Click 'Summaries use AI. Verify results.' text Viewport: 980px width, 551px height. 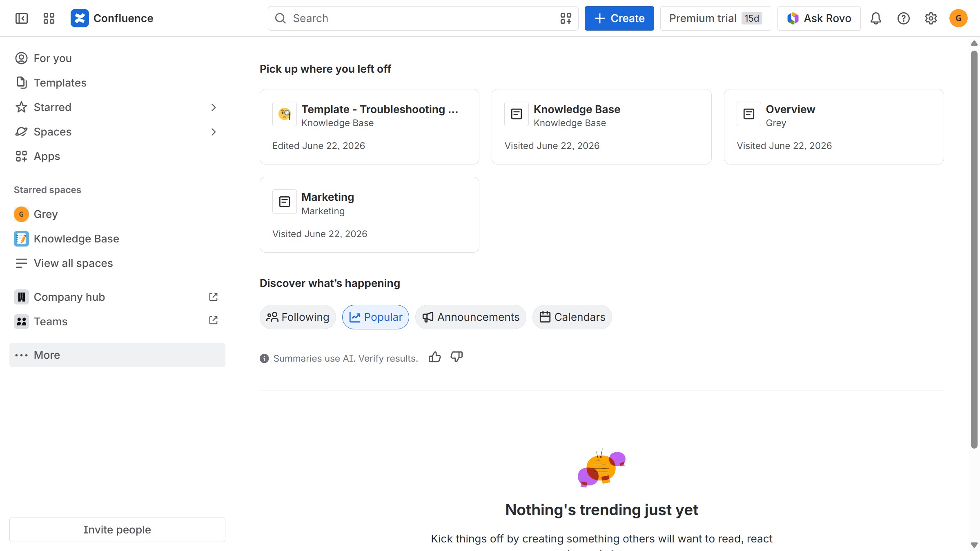[x=345, y=358]
